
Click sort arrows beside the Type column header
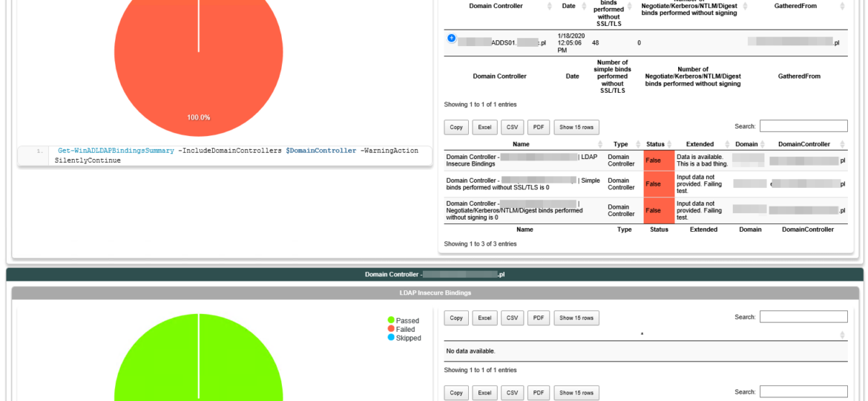[640, 144]
